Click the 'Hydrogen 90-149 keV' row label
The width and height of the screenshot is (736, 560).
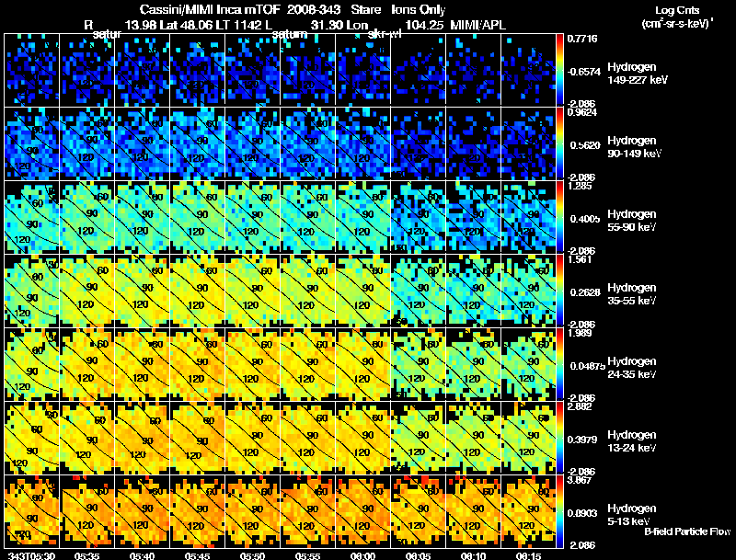click(634, 147)
